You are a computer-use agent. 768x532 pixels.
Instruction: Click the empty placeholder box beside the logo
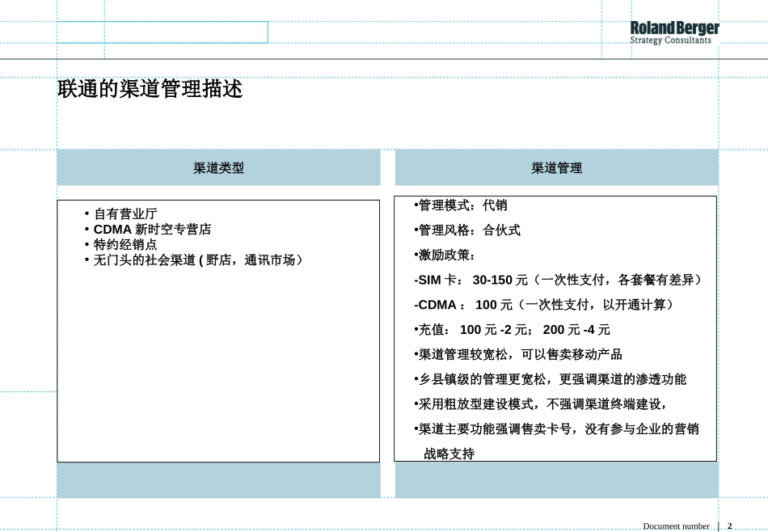pyautogui.click(x=162, y=32)
